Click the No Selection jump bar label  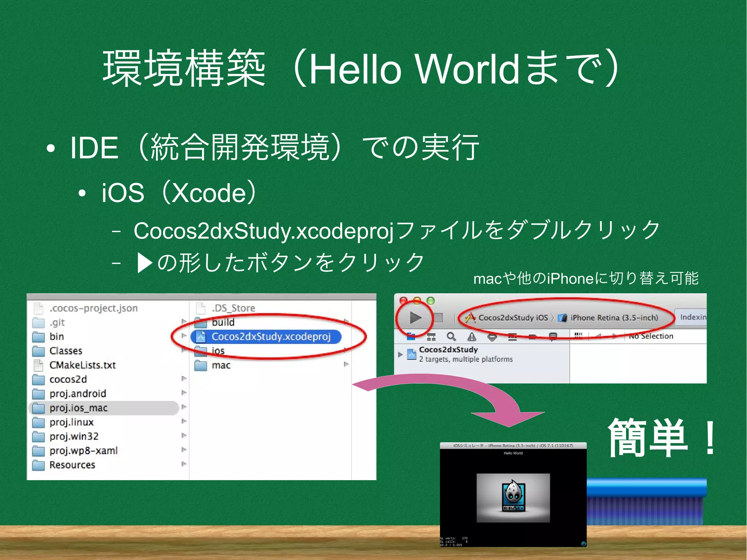coord(651,336)
